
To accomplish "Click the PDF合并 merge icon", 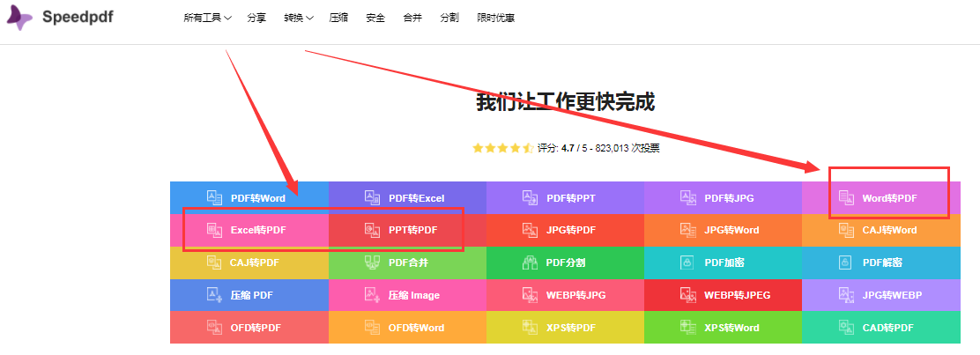I will 373,263.
